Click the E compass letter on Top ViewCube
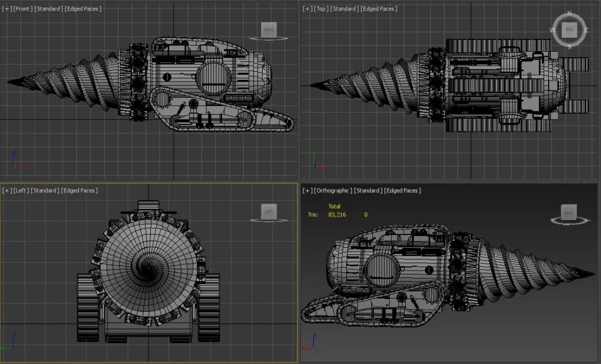 click(x=585, y=30)
